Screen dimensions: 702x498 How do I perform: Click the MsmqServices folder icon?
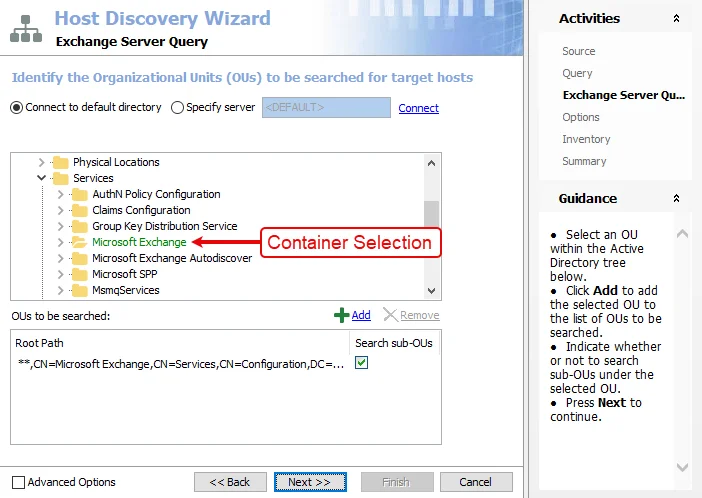(x=80, y=290)
